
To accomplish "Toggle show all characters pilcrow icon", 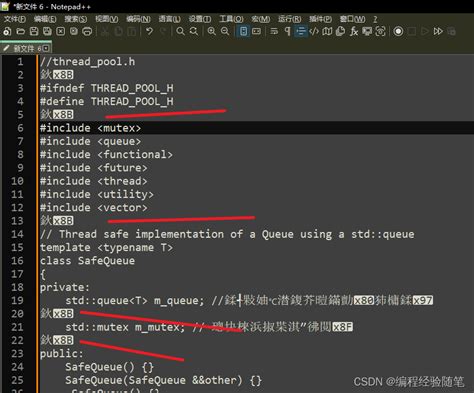I will [x=287, y=31].
